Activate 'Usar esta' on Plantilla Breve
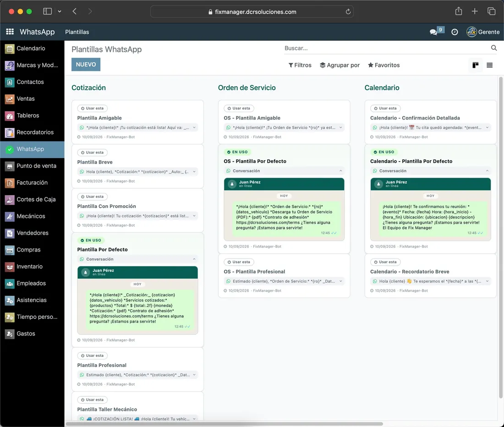 coord(92,152)
